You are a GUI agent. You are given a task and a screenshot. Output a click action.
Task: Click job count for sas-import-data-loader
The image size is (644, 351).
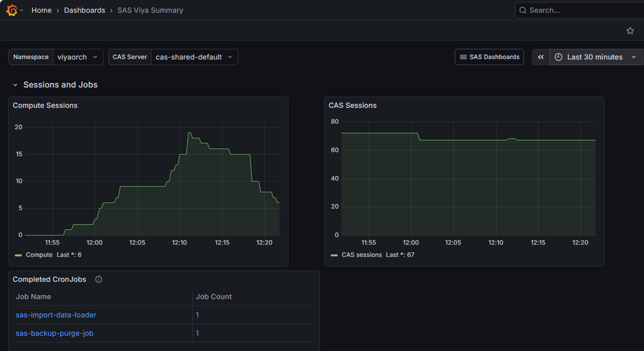(197, 315)
